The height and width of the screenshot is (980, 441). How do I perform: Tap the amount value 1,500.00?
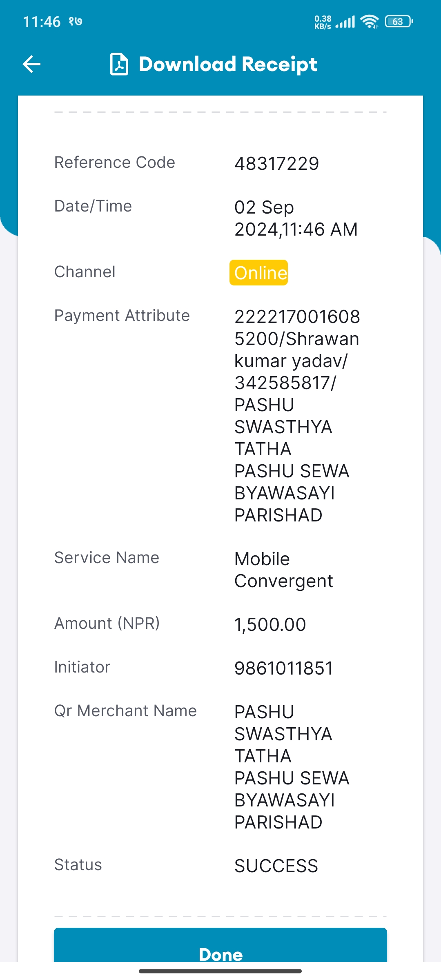(270, 624)
